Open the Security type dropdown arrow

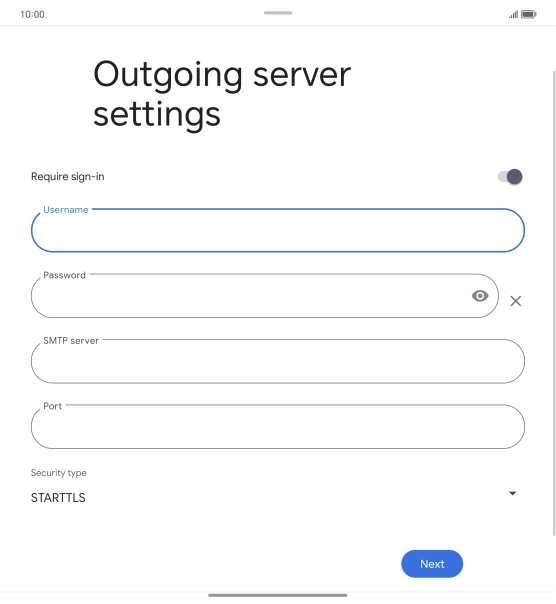pos(512,493)
